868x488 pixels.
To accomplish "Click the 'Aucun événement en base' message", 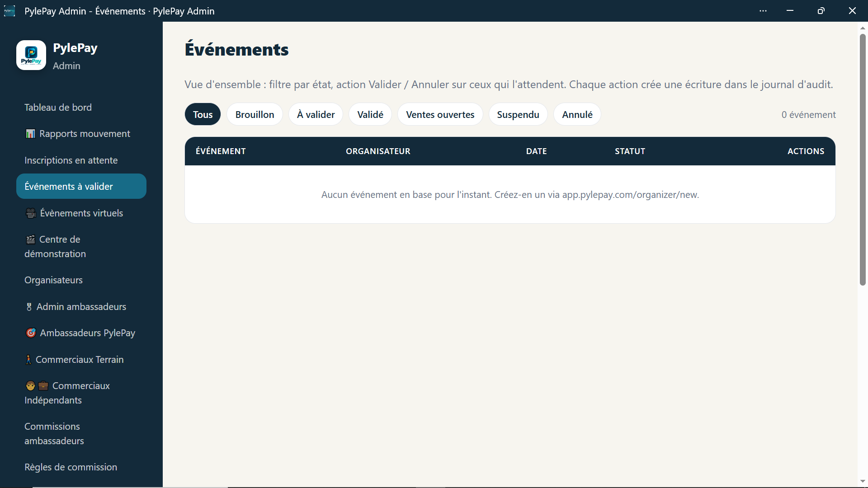I will [510, 195].
